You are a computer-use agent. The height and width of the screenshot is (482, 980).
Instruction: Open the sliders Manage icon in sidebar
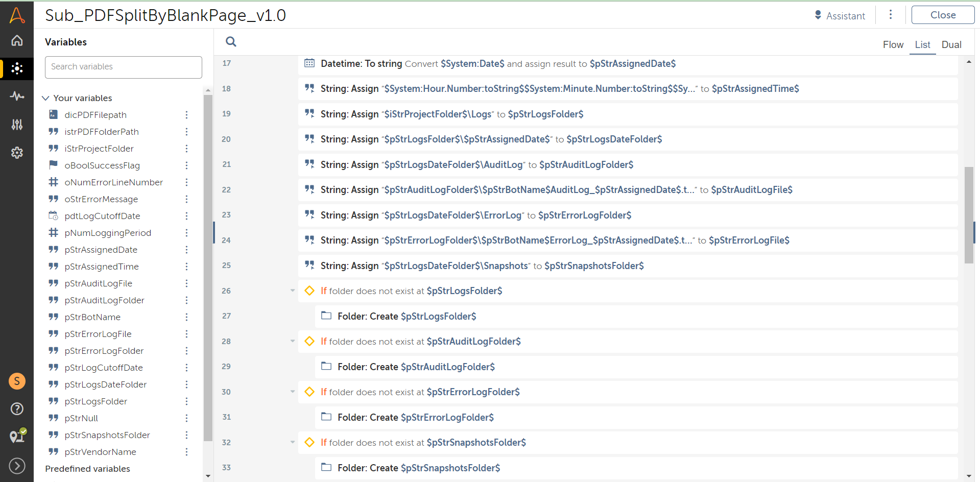(17, 125)
